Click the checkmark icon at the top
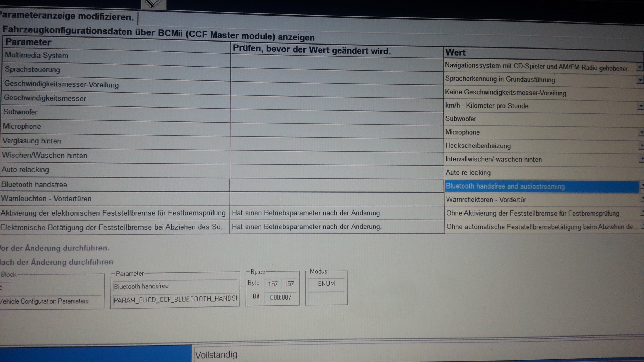 pyautogui.click(x=154, y=3)
